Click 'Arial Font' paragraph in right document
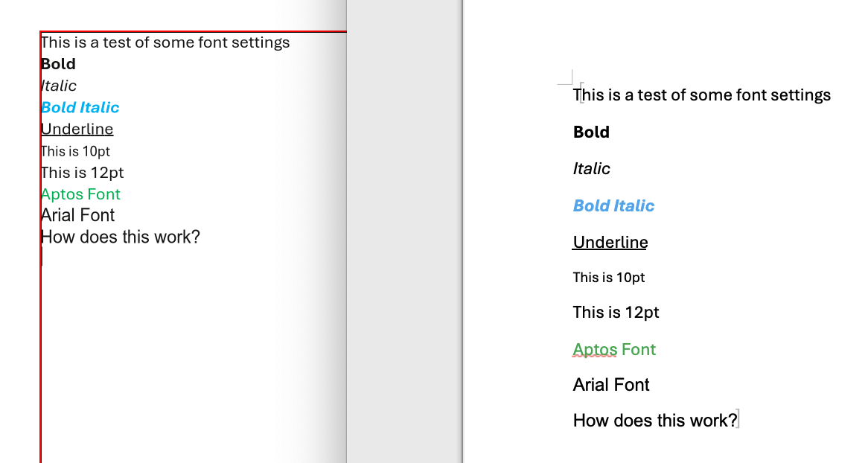 coord(611,385)
